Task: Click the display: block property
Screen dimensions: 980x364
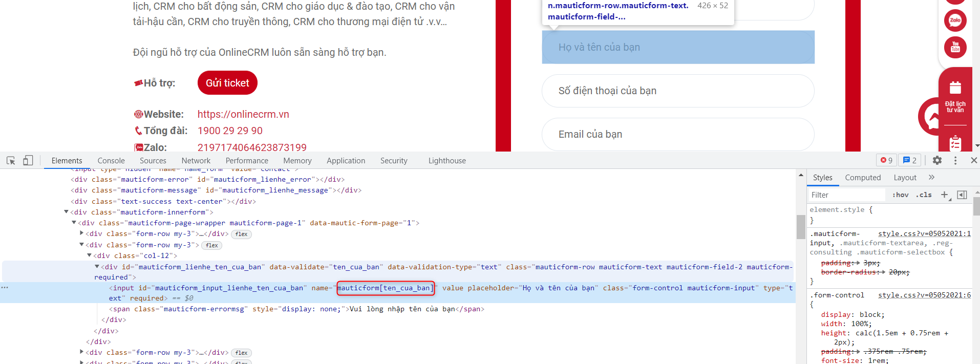Action: [853, 314]
